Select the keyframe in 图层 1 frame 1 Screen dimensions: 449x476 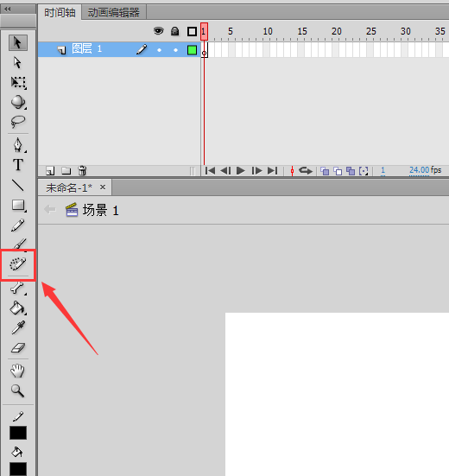pos(205,50)
